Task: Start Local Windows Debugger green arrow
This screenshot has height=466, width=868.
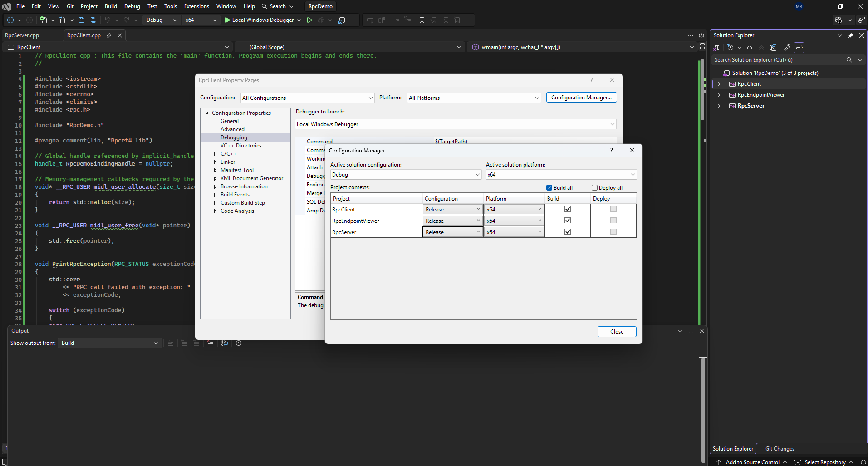Action: [227, 20]
